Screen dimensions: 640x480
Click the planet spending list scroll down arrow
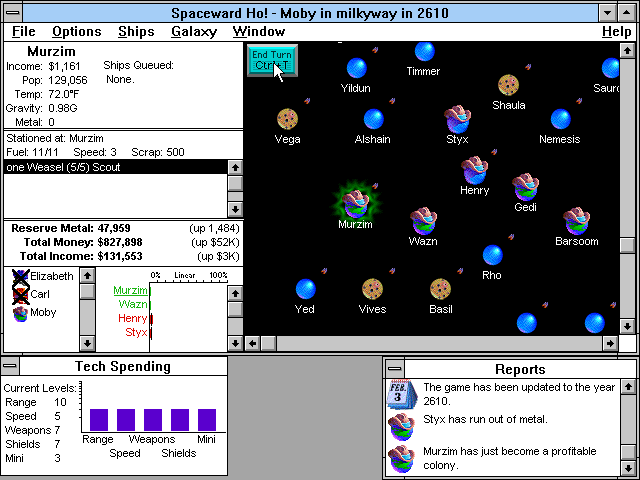[x=235, y=343]
